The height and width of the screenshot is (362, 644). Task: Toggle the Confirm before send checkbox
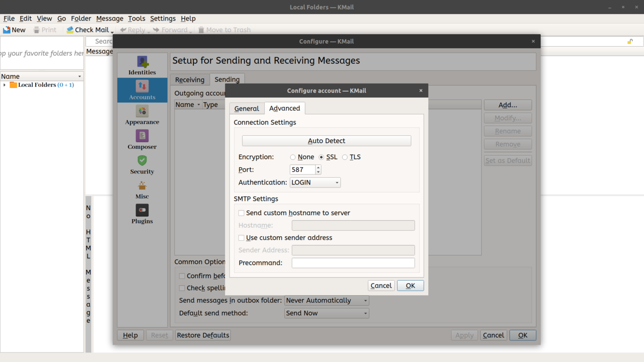point(182,276)
